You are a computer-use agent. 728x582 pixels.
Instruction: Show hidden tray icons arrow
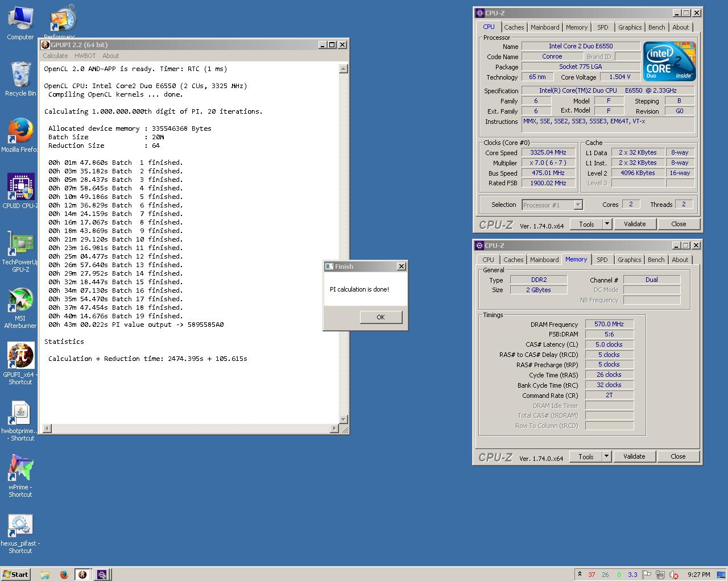[x=580, y=574]
